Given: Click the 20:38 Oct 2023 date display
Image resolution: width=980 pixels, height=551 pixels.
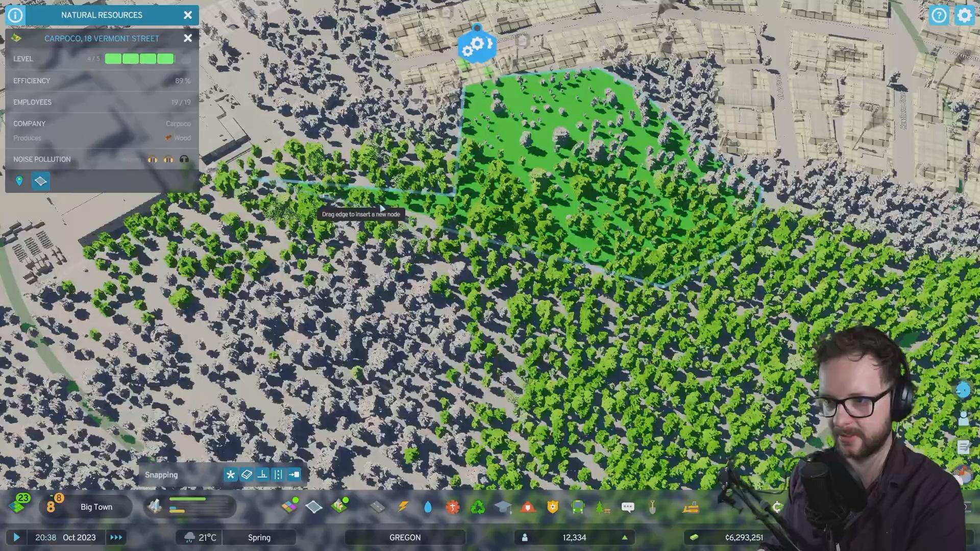Looking at the screenshot, I should click(65, 537).
